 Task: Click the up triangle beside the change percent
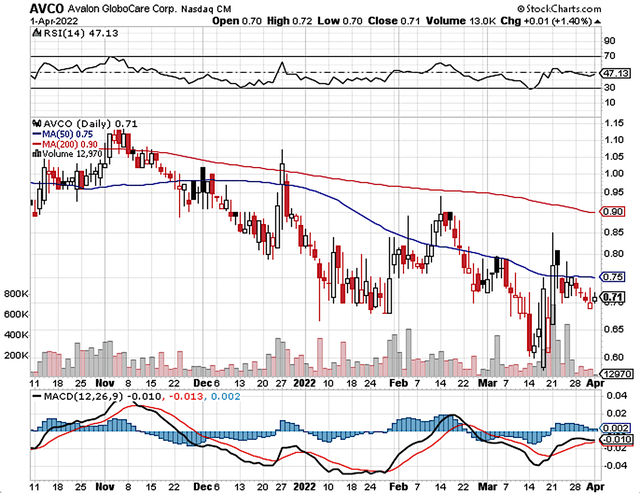(x=598, y=21)
